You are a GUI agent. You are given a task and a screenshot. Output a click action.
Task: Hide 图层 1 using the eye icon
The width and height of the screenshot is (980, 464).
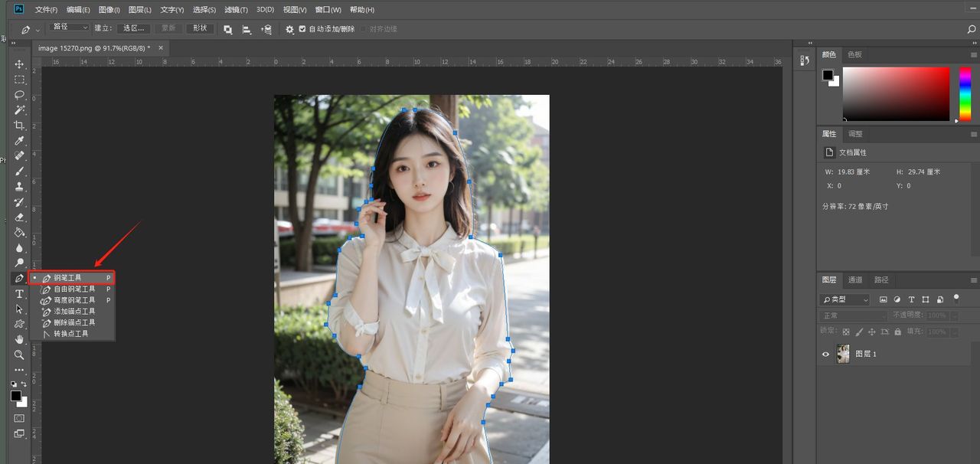(x=825, y=355)
